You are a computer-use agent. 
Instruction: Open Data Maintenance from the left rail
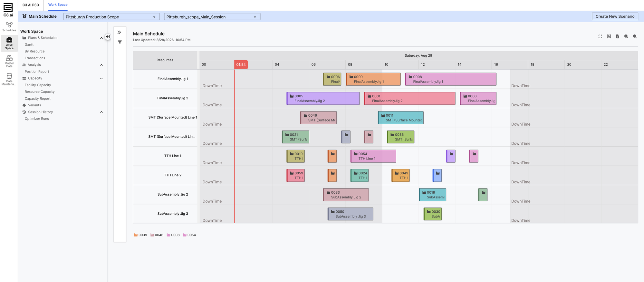click(9, 79)
